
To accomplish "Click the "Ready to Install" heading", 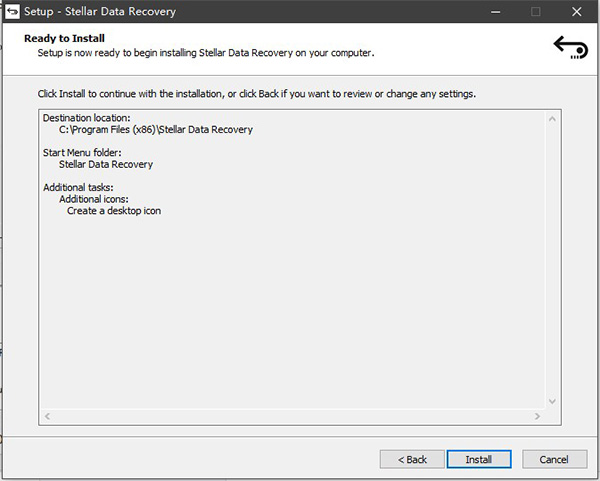I will (x=65, y=38).
